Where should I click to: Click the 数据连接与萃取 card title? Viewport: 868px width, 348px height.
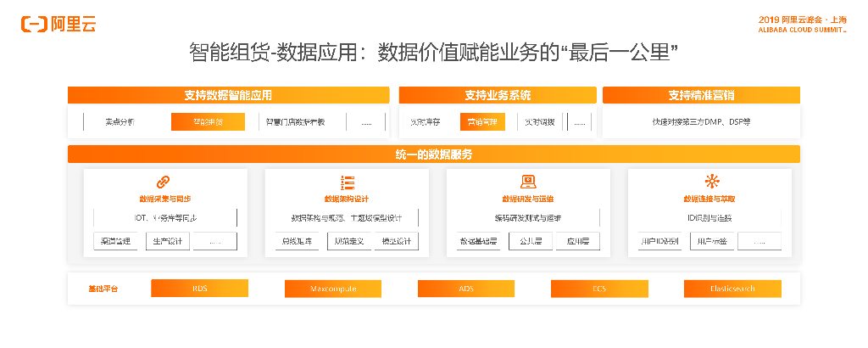(709, 199)
